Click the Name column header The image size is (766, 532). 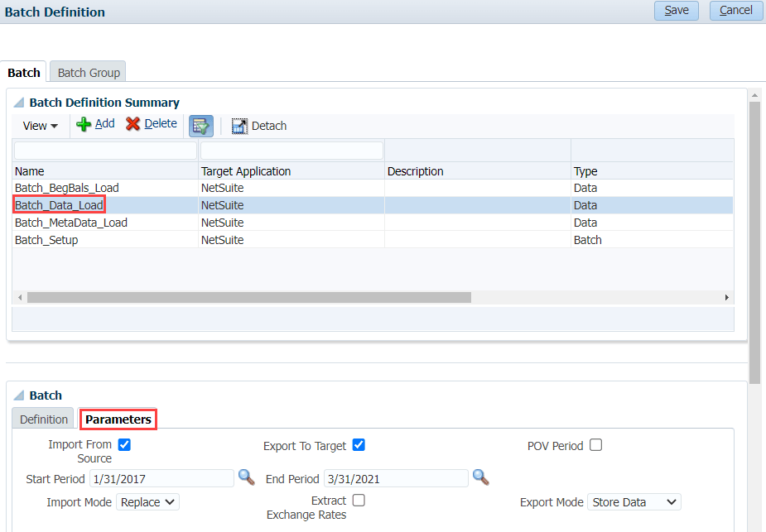coord(105,171)
